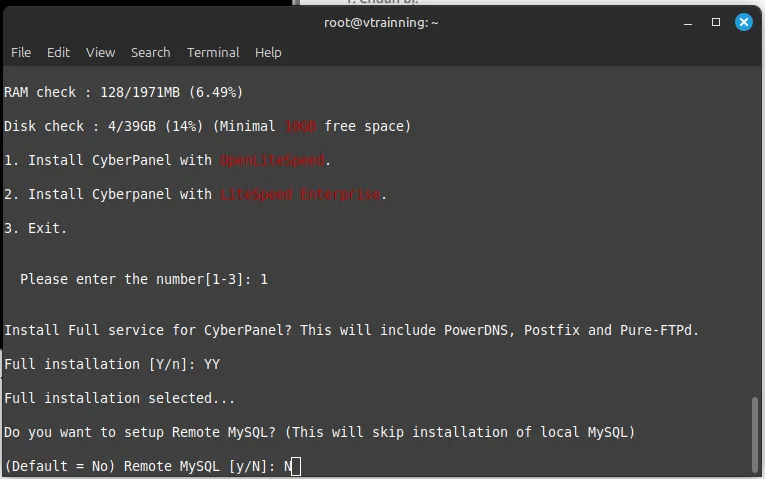Click the red LiteSpeed Enterprise text
765x479 pixels.
(300, 194)
